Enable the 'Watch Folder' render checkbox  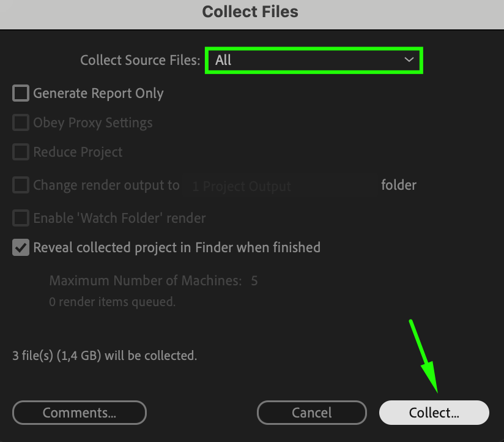click(x=21, y=218)
